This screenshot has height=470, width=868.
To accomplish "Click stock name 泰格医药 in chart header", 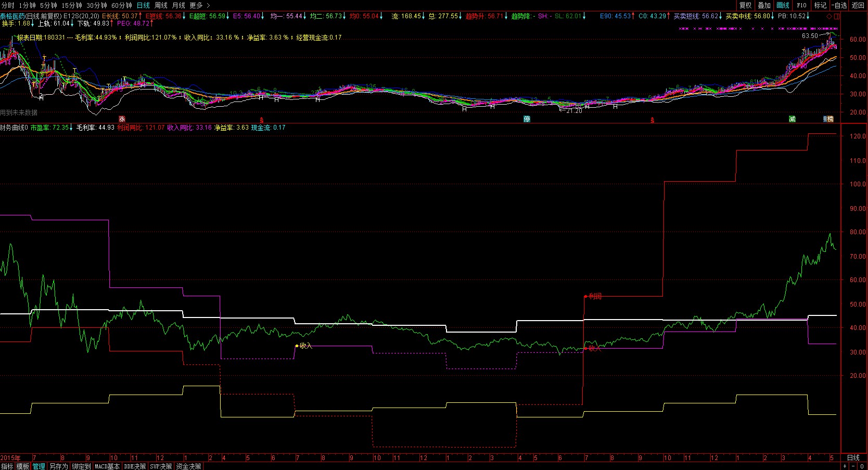I will click(12, 16).
